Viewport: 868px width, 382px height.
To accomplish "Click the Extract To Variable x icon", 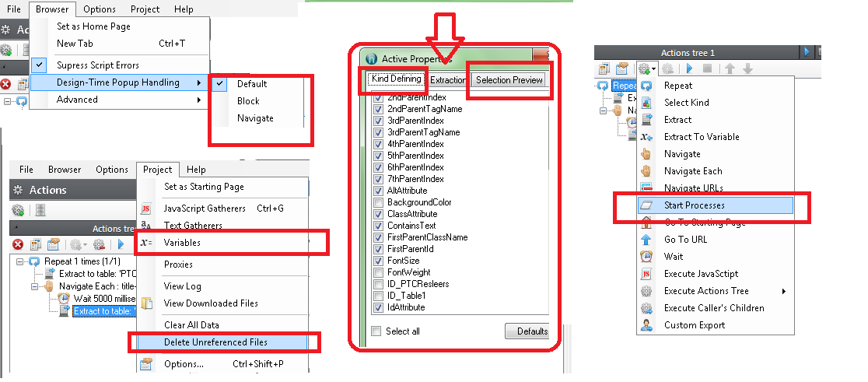I will (x=646, y=137).
